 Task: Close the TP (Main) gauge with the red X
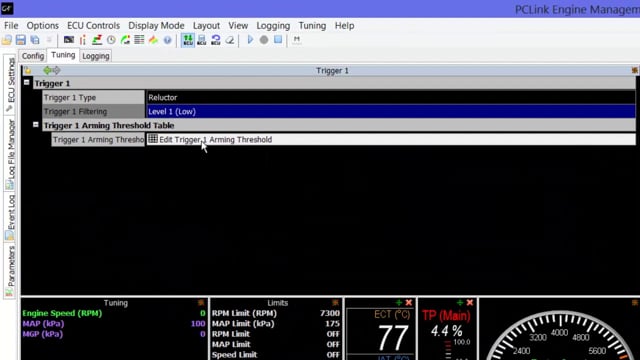coord(470,302)
